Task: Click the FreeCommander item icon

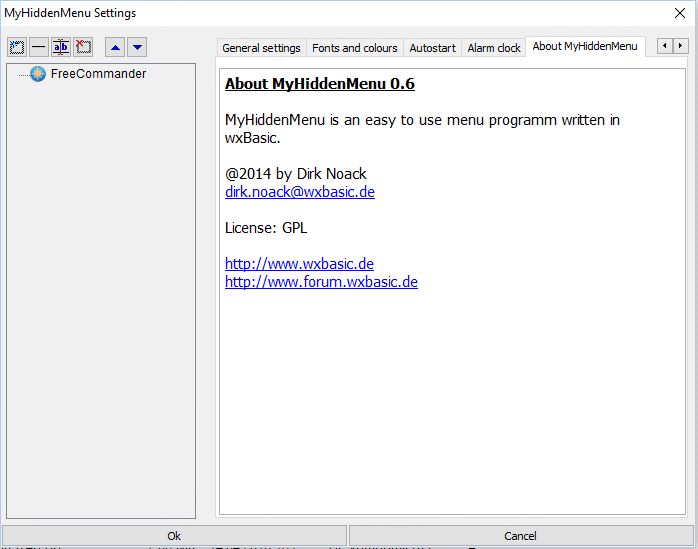Action: coord(38,74)
